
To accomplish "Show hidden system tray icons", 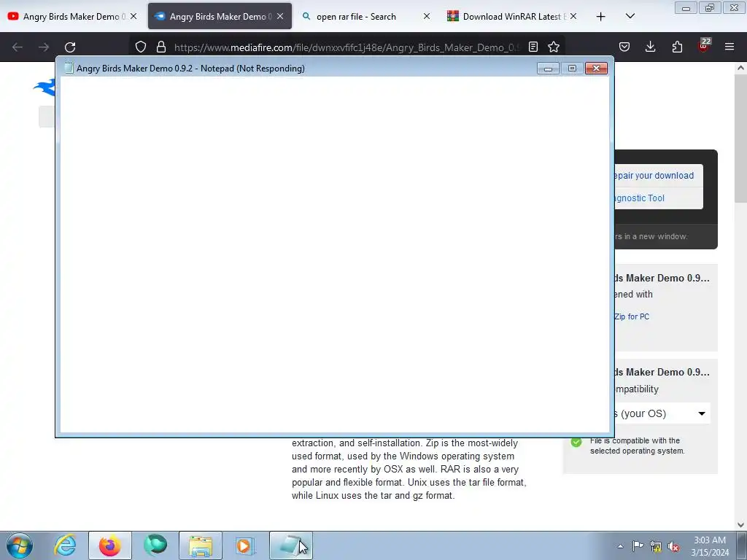I will pos(620,546).
